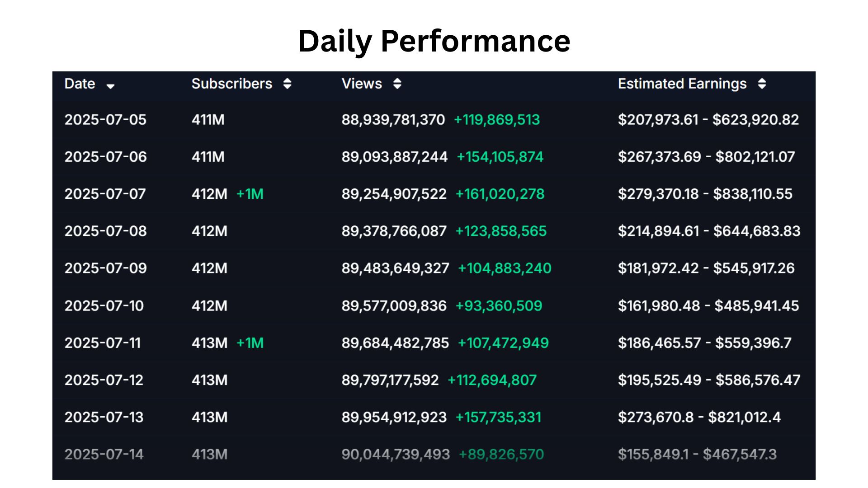Screen dimensions: 868x488
Task: Toggle ascending sort on the Views column
Action: coord(397,84)
